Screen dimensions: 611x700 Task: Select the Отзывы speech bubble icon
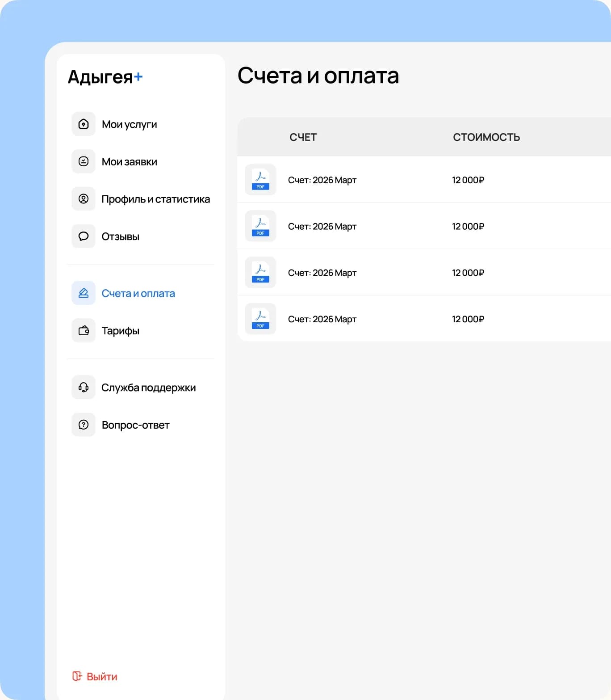click(x=84, y=236)
